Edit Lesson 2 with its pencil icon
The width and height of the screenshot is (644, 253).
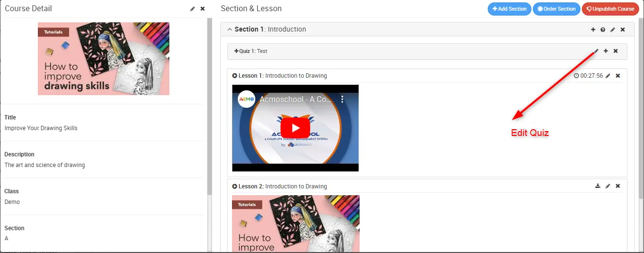coord(608,186)
